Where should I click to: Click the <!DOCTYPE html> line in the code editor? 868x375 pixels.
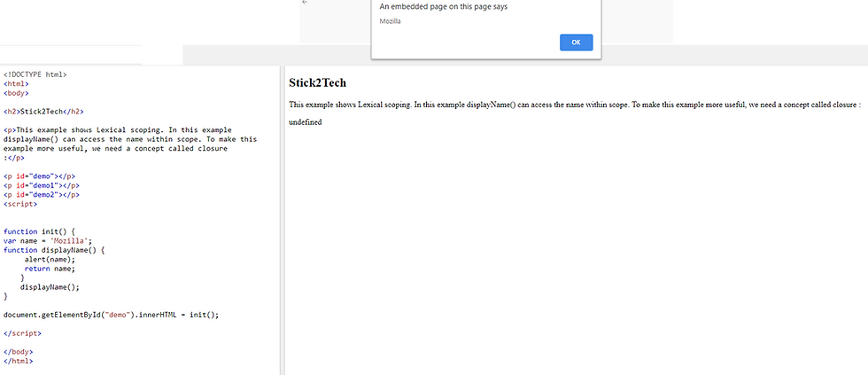(35, 74)
